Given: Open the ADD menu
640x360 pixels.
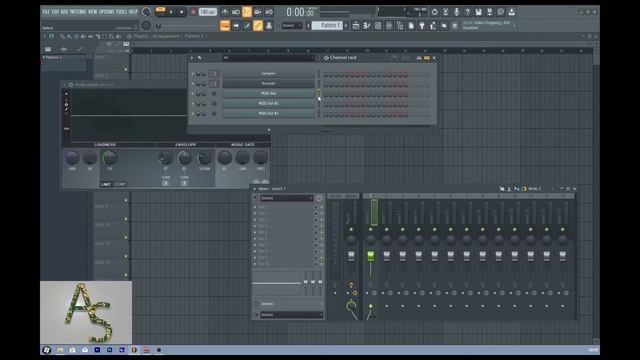Looking at the screenshot, I should click(64, 12).
